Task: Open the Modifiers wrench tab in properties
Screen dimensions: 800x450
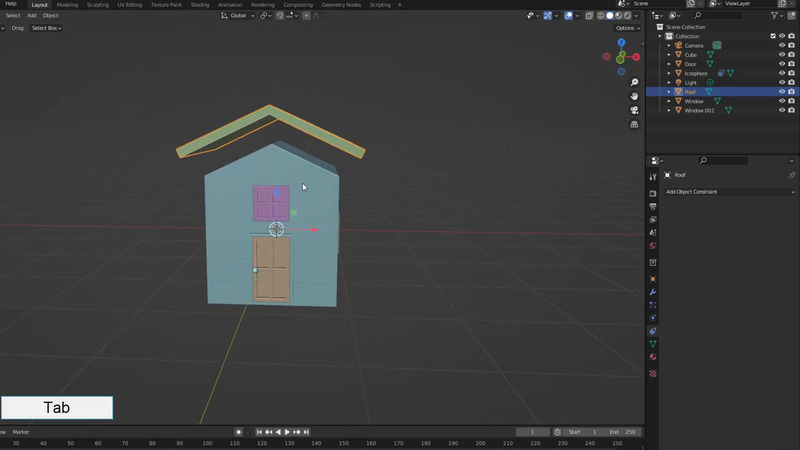Action: (x=653, y=292)
